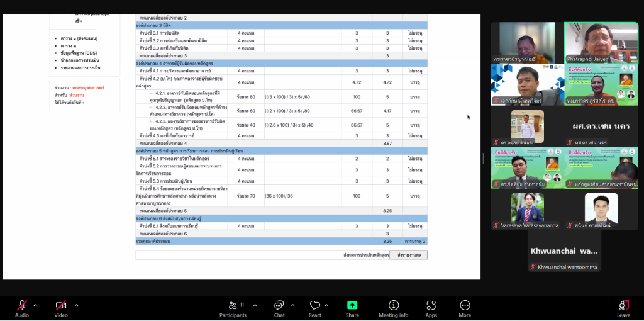This screenshot has width=644, height=321.
Task: Open the Apps menu
Action: [431, 308]
